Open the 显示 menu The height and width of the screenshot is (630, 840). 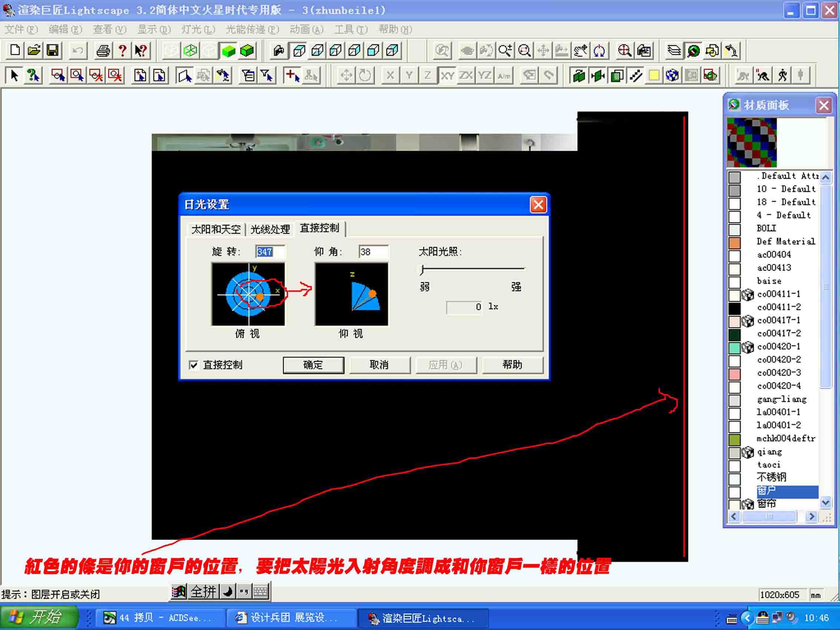point(154,29)
